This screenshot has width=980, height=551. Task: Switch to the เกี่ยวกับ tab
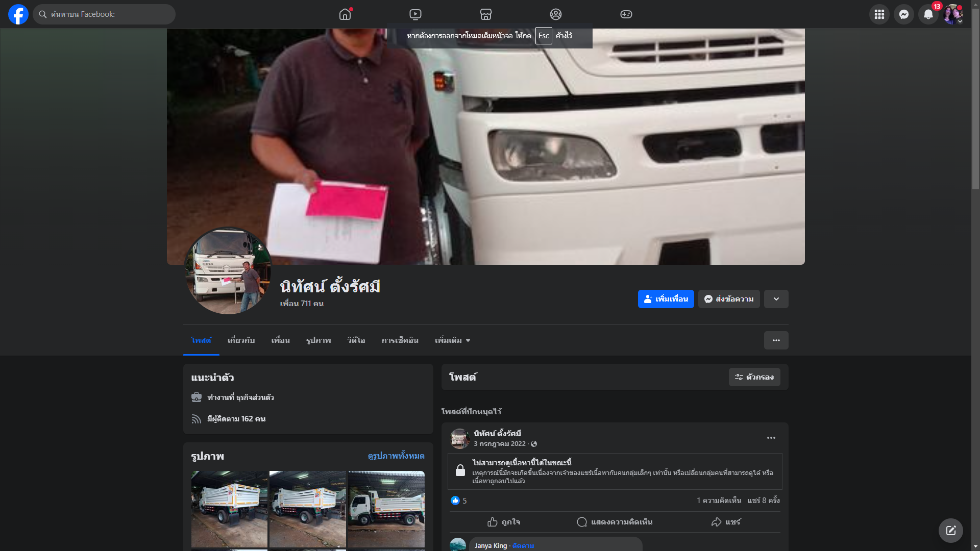[x=241, y=340]
